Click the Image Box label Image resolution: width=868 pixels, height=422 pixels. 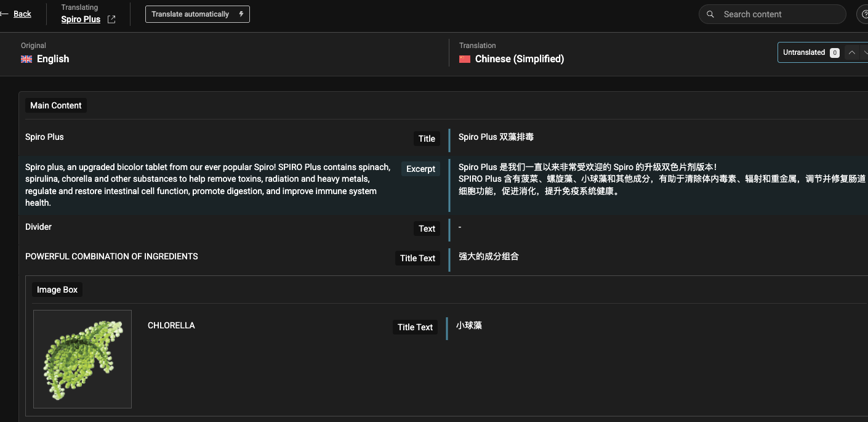(x=57, y=290)
